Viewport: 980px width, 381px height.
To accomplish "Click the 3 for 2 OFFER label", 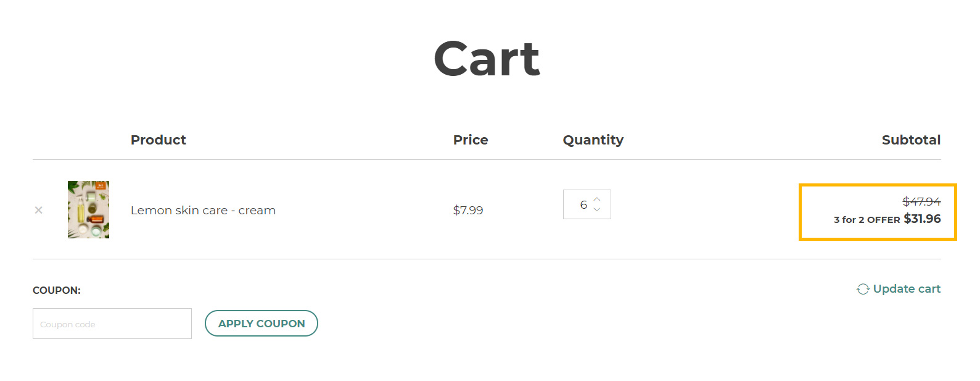I will (867, 220).
